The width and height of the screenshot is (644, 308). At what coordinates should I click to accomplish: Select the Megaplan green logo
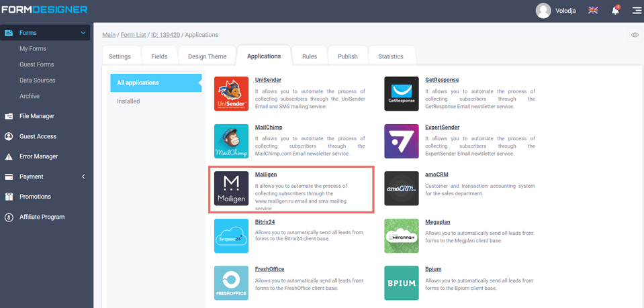click(402, 236)
